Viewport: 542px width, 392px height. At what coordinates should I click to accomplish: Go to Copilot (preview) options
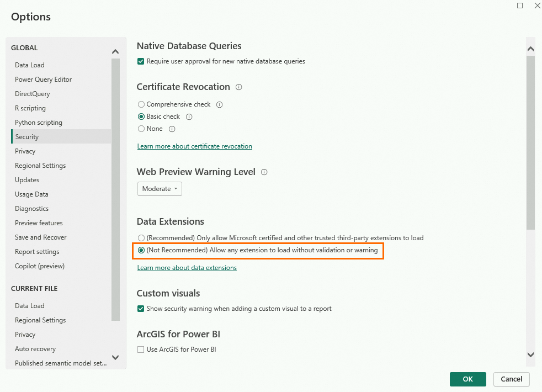click(x=40, y=266)
